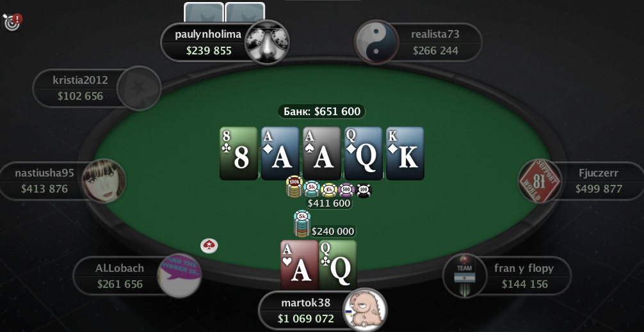Image resolution: width=644 pixels, height=332 pixels.
Task: Click the Банк $651 600 pot label
Action: point(321,111)
